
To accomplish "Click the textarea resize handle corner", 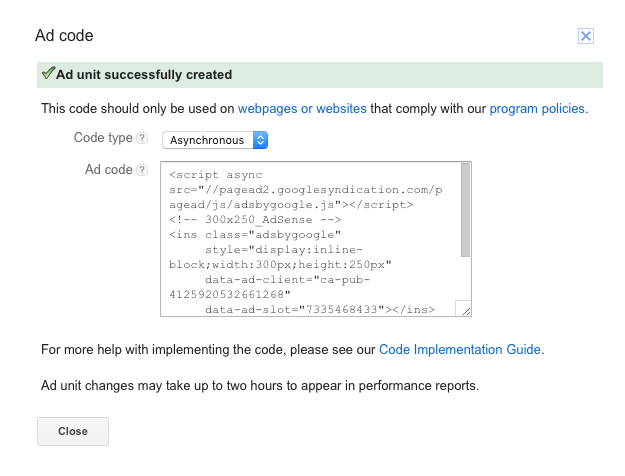I will pos(464,310).
